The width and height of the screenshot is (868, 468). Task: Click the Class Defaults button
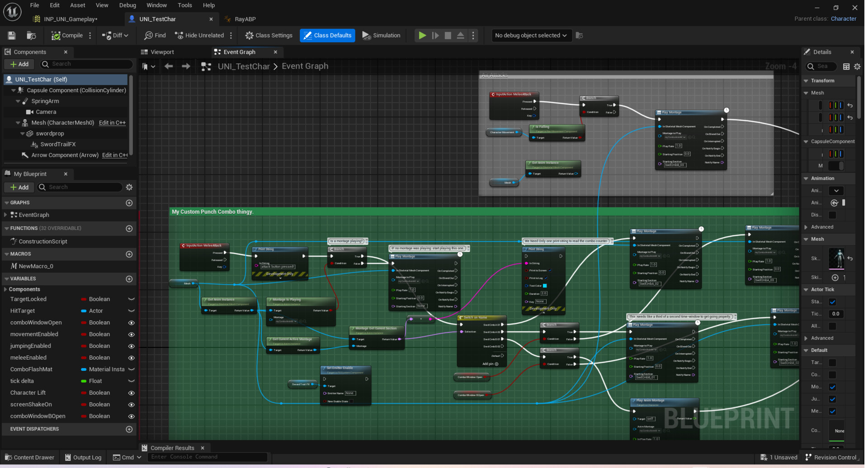click(x=327, y=35)
